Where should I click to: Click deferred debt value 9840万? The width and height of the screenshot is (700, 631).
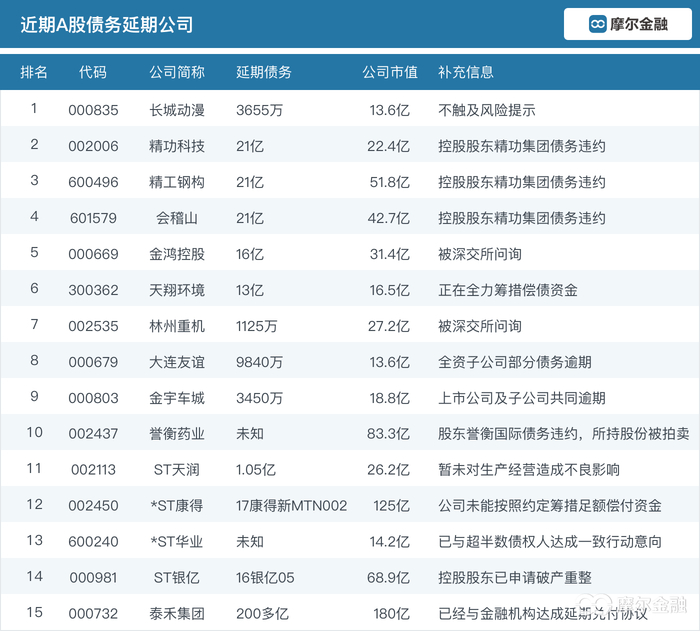259,362
